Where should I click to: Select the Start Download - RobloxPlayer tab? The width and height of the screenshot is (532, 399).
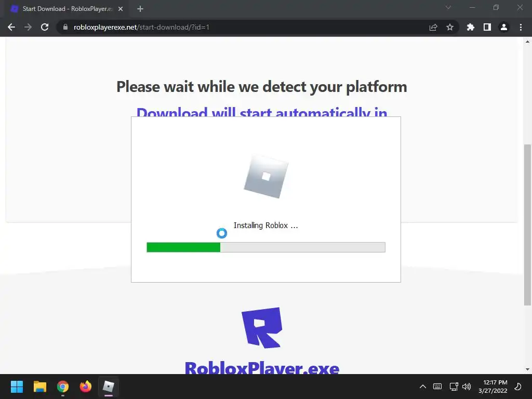[67, 9]
